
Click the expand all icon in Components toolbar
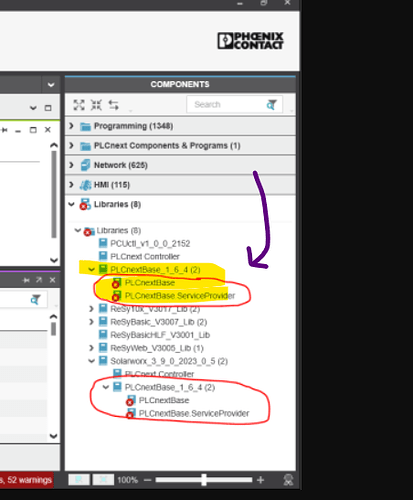coord(79,105)
